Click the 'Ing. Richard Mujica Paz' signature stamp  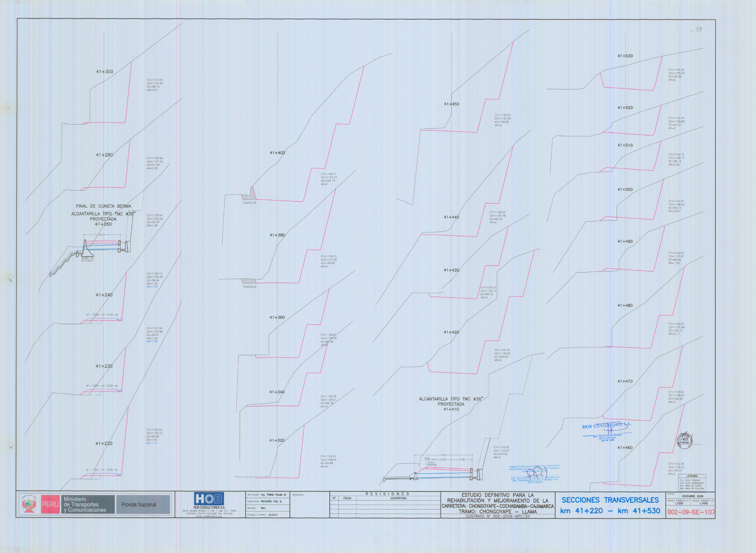click(535, 474)
